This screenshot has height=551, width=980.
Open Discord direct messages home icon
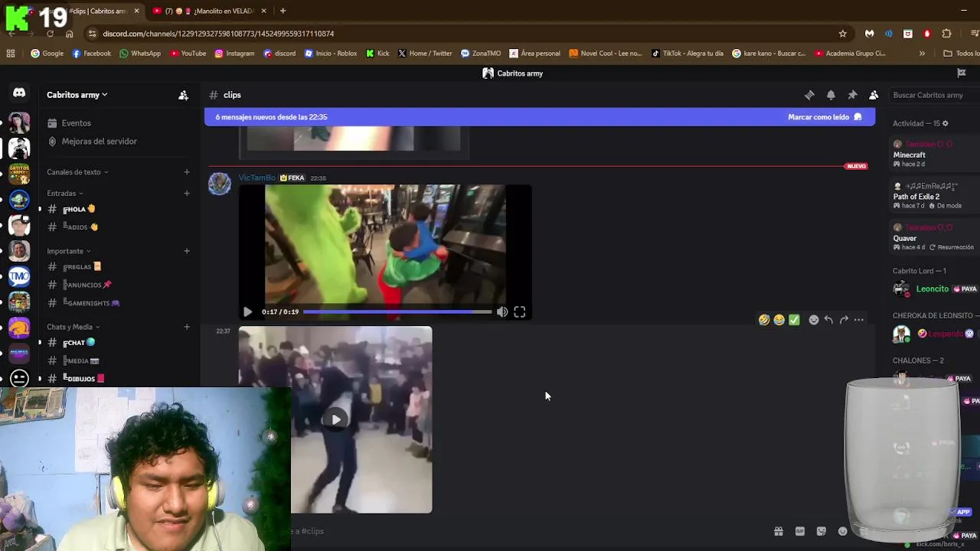[x=19, y=93]
